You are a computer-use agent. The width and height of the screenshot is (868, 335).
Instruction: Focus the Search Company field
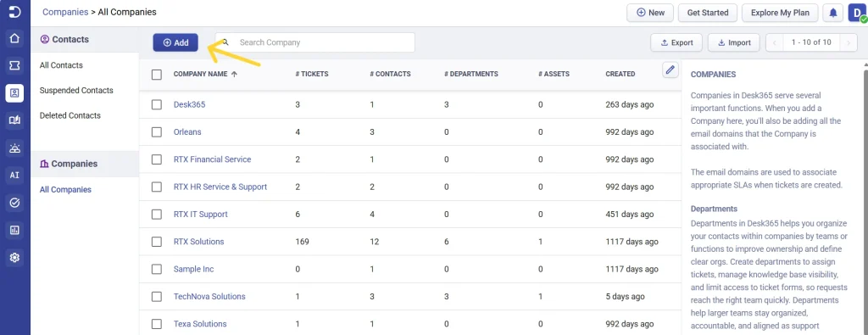[x=315, y=42]
